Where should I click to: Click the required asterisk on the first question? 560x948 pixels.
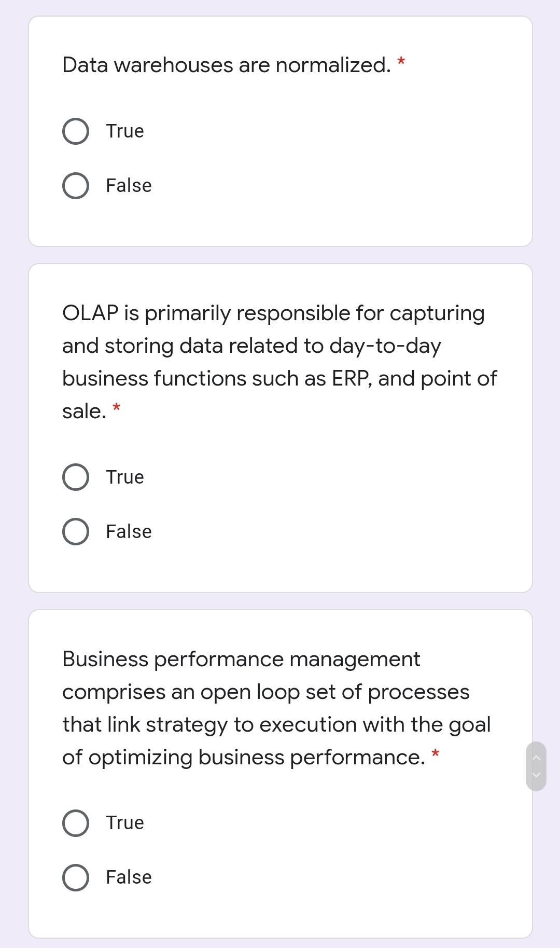[401, 61]
